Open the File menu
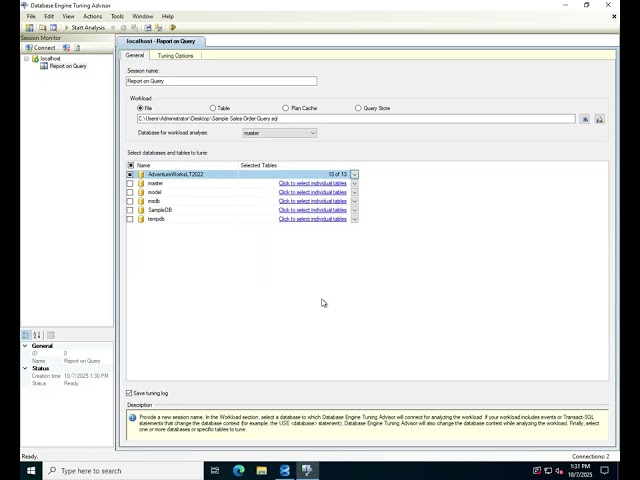 click(x=31, y=16)
